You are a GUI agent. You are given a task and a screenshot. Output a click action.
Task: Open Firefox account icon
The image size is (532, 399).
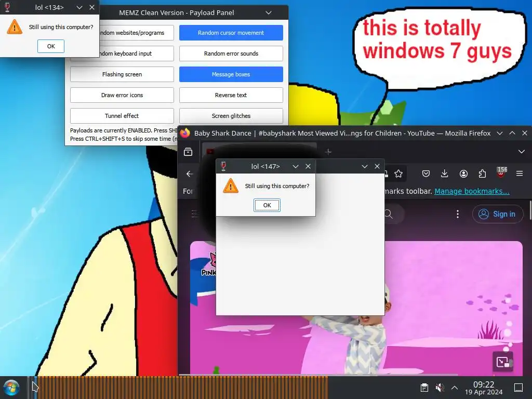click(x=463, y=174)
